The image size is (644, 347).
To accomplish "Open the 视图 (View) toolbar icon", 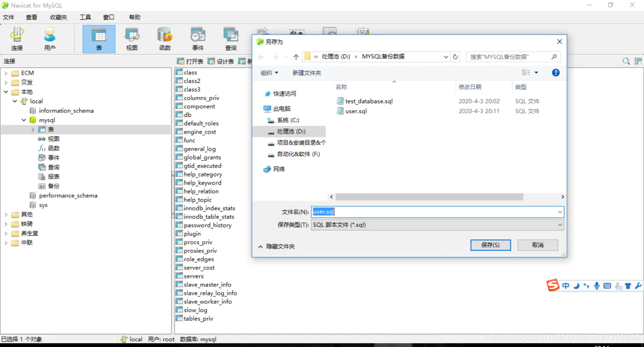I will pyautogui.click(x=132, y=39).
